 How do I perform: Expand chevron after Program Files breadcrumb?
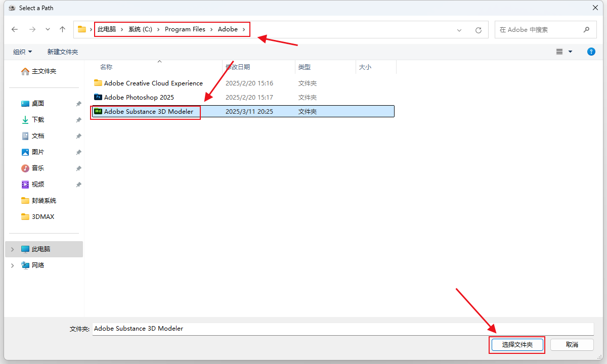(212, 29)
